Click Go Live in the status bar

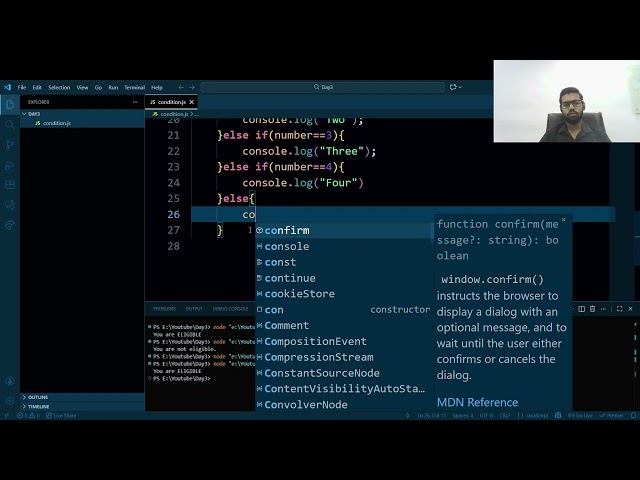[580, 416]
